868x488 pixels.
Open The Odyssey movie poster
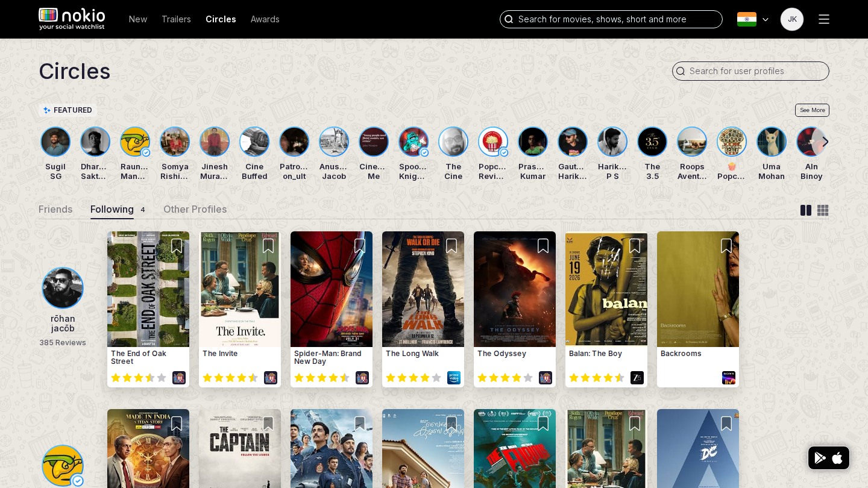coord(515,289)
